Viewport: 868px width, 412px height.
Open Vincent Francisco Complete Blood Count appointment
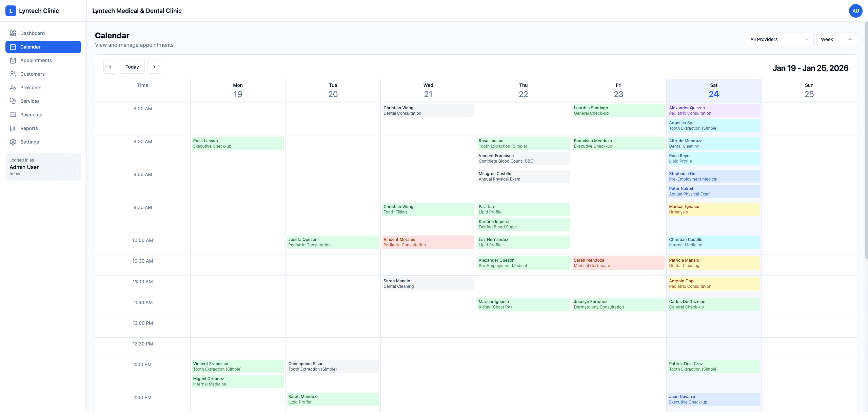523,158
